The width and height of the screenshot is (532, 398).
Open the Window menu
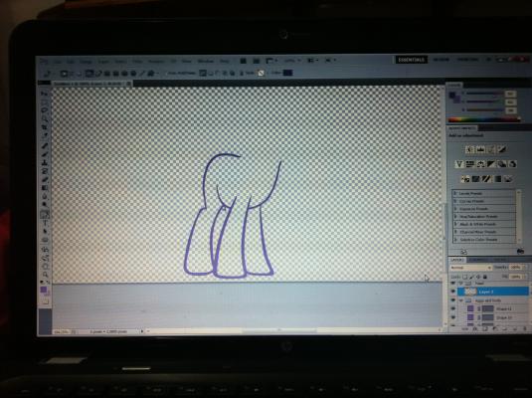[x=205, y=61]
